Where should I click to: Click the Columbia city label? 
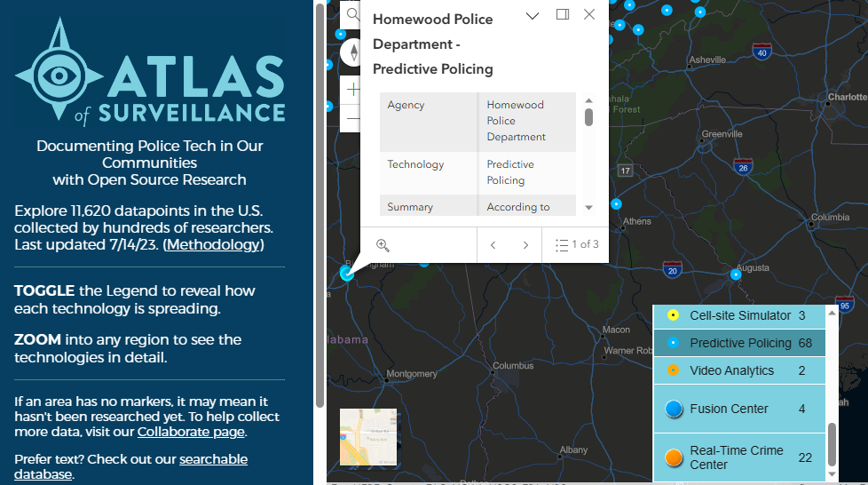tap(830, 218)
